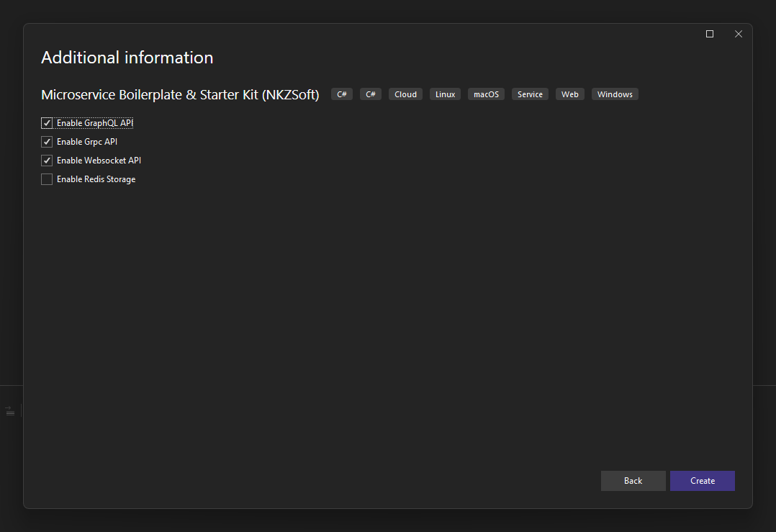Disable the Enable Websocket API checkbox
Screen dimensions: 776x532
pyautogui.click(x=47, y=161)
